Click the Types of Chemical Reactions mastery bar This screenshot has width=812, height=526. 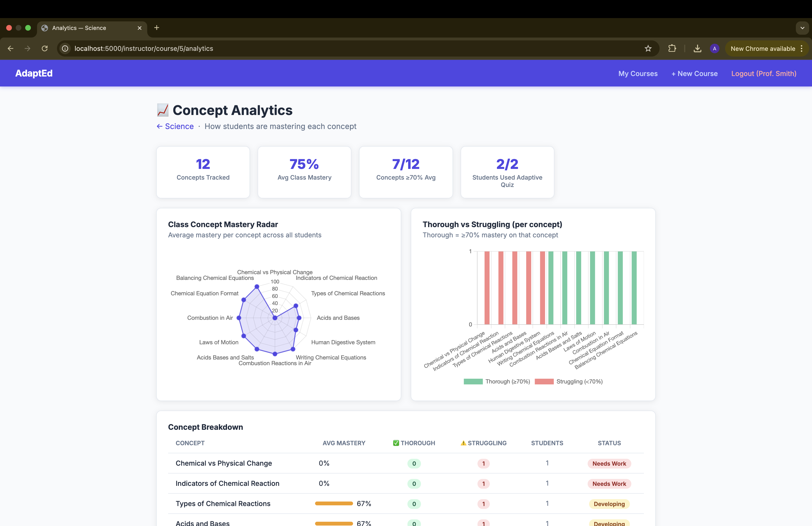point(334,503)
